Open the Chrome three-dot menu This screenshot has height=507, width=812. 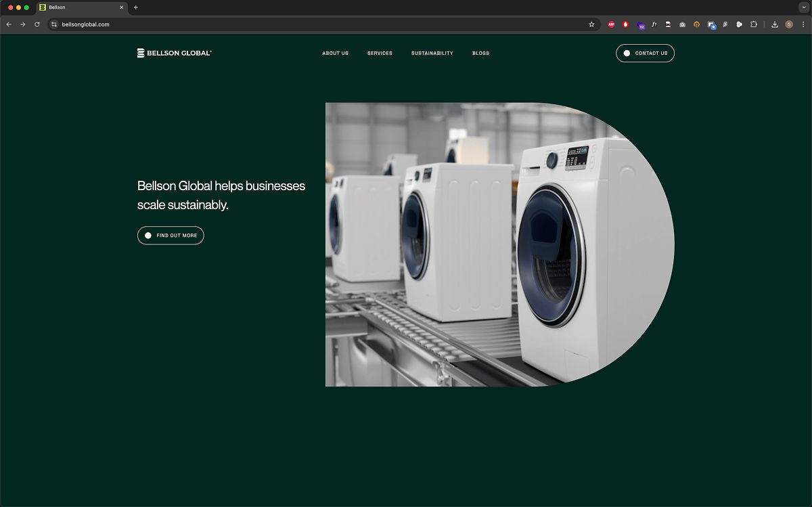point(803,24)
